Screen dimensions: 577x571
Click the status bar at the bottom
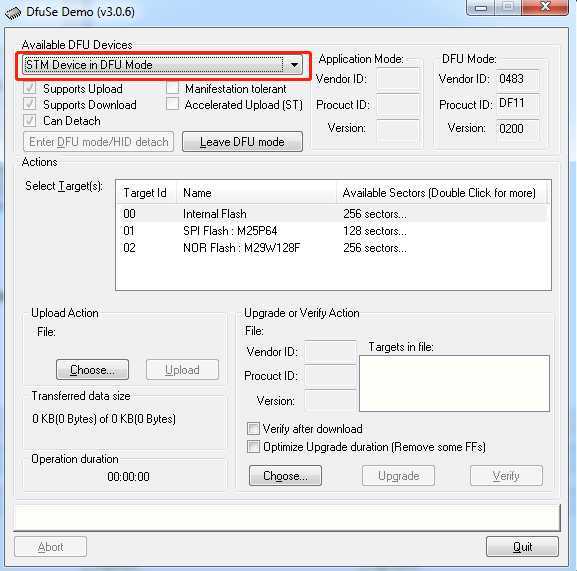[287, 517]
